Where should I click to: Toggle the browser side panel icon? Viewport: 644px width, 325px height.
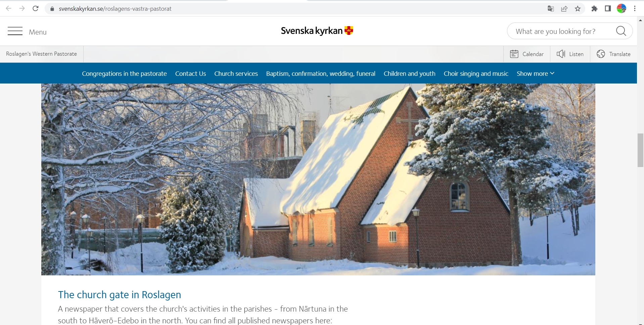(x=608, y=9)
